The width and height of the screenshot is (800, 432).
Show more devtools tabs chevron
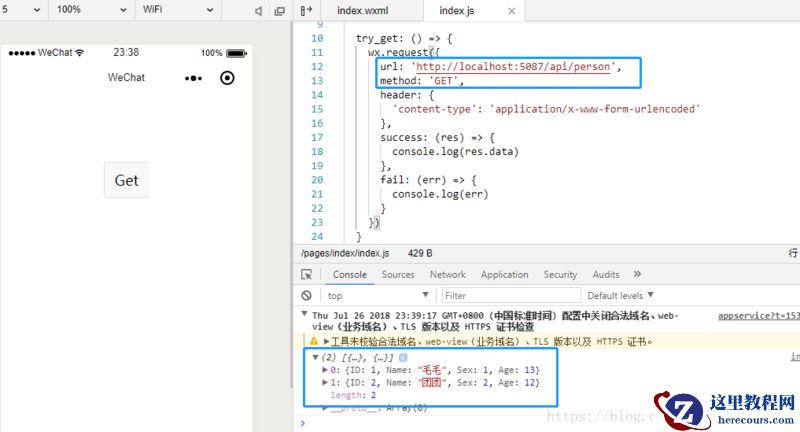637,274
